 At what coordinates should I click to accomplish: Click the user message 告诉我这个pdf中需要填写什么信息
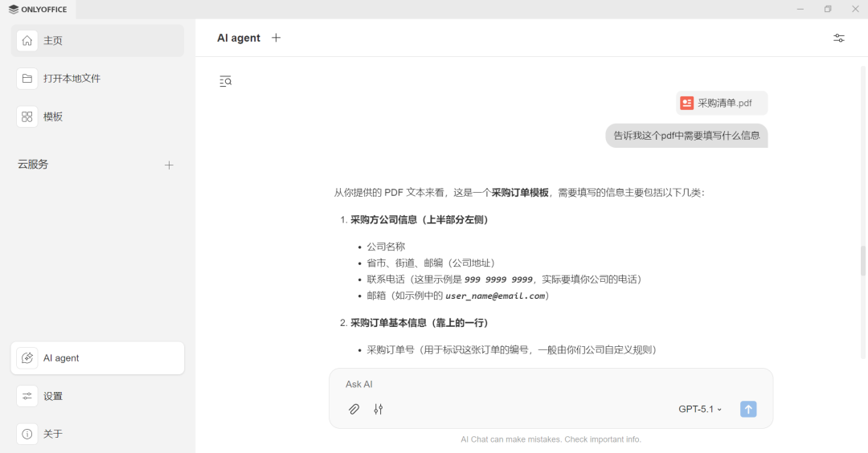coord(686,136)
